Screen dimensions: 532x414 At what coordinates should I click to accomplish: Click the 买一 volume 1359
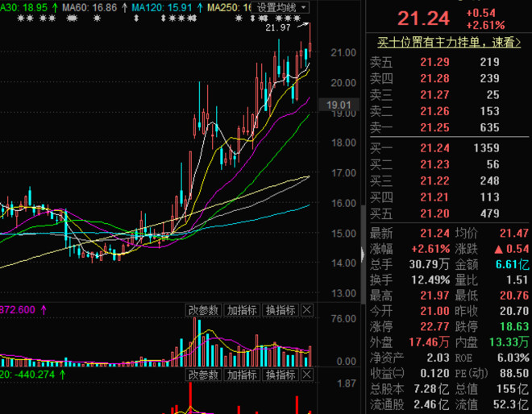pyautogui.click(x=486, y=148)
